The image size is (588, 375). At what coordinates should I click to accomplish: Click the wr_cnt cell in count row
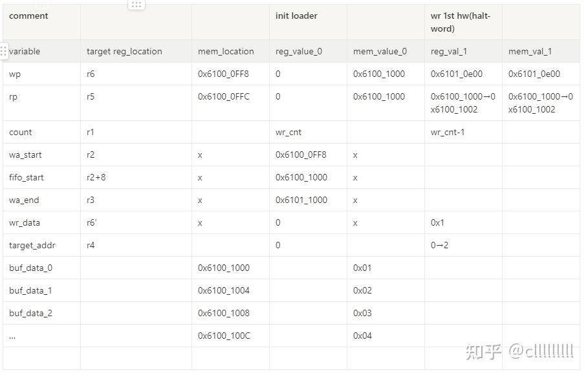tap(308, 132)
